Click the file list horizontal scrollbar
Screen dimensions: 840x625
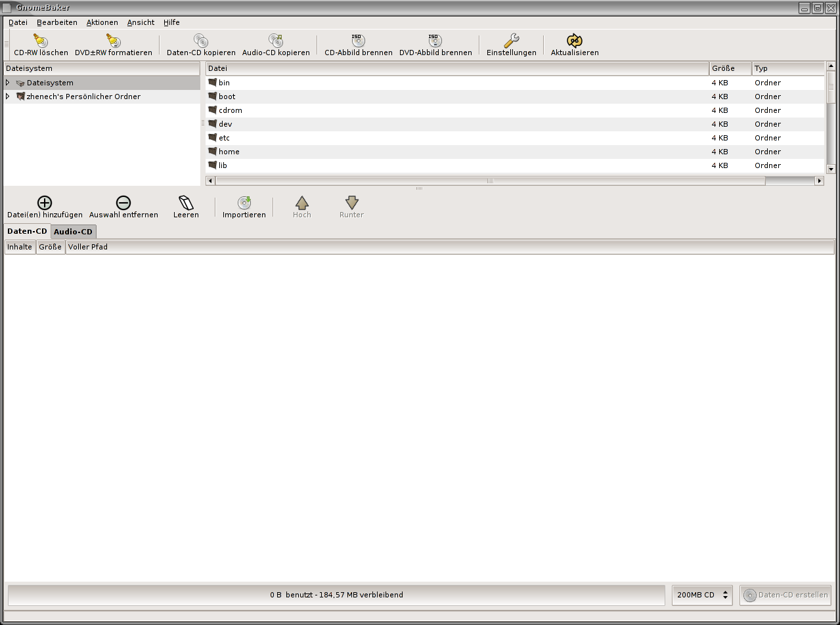tap(490, 181)
